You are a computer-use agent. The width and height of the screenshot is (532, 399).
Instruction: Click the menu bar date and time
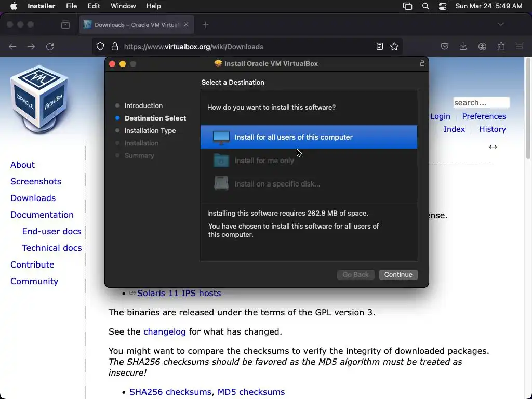point(489,6)
